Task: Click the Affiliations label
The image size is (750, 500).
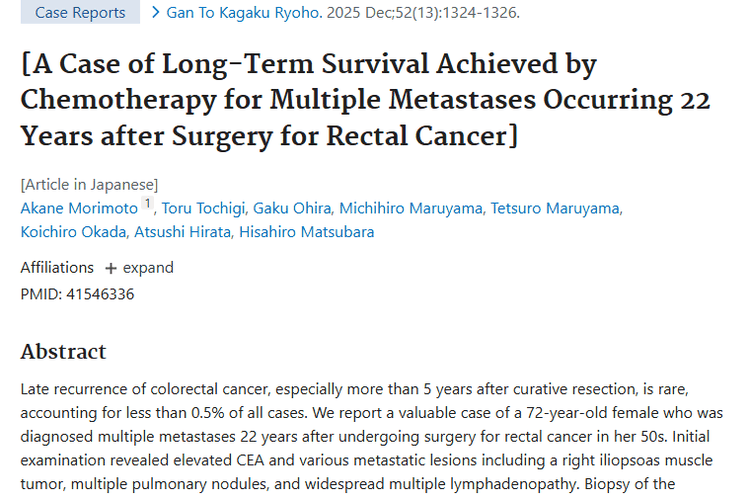Action: point(57,268)
